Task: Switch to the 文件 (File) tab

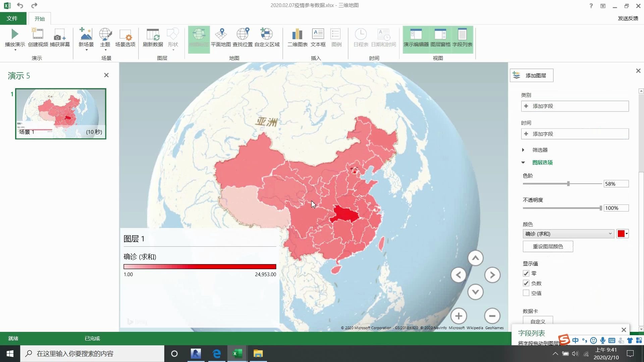Action: [x=12, y=18]
